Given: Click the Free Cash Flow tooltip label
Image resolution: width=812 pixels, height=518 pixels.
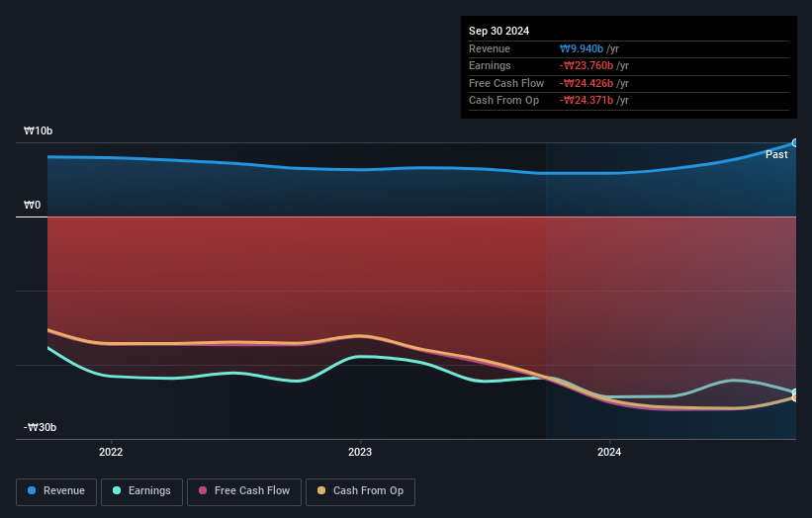Looking at the screenshot, I should (x=506, y=83).
